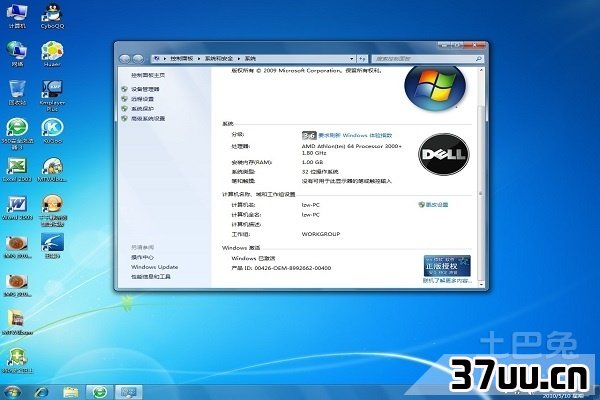Click the search magnifier icon
This screenshot has width=600, height=400.
478,59
